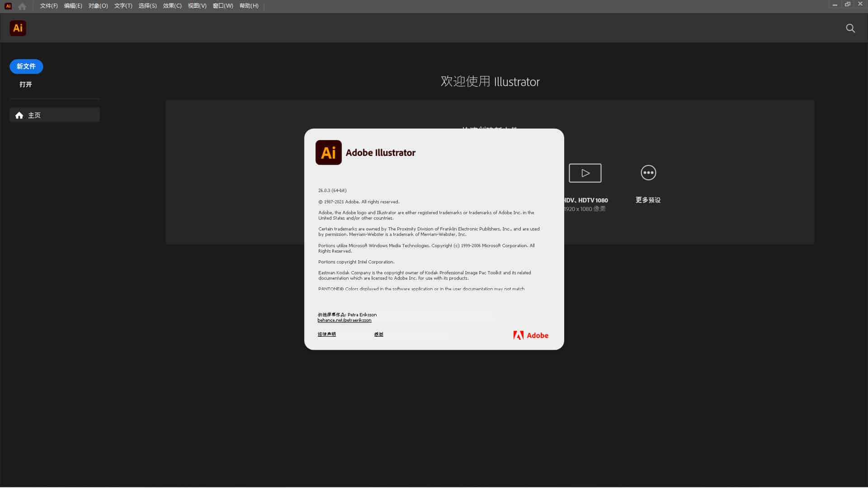Select 主页 in left sidebar
The height and width of the screenshot is (488, 868).
click(55, 115)
